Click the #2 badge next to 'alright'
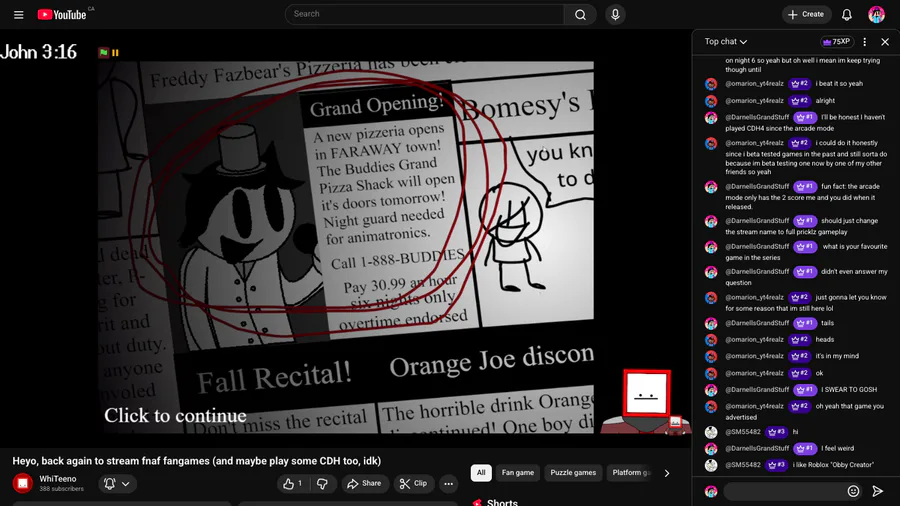This screenshot has height=506, width=900. tap(799, 101)
